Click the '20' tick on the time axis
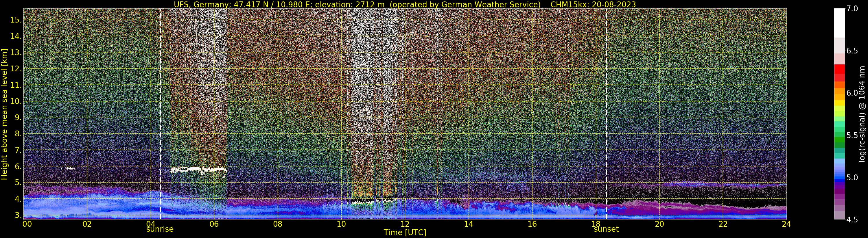 point(659,224)
